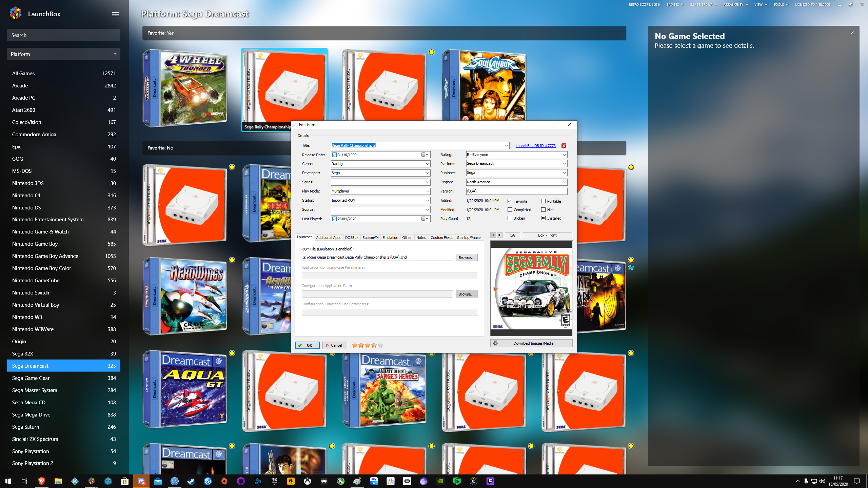Remove the LaunchBox DB ID link (red X)

(564, 146)
